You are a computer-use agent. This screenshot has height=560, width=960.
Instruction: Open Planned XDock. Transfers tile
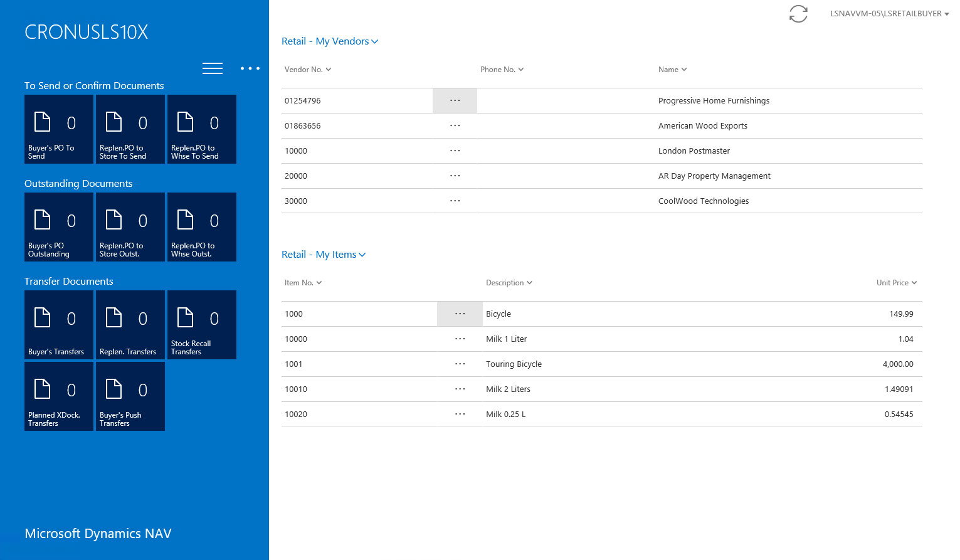(x=59, y=396)
